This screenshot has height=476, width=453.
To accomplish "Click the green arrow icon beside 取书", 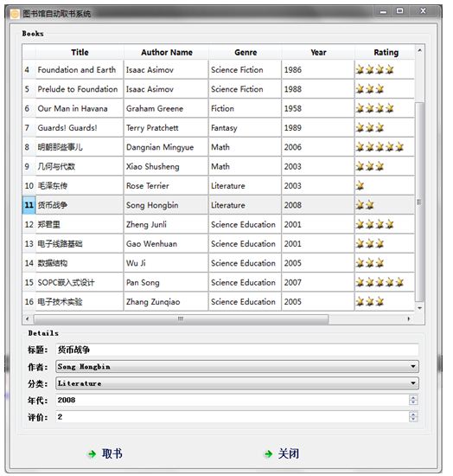I will coord(92,453).
